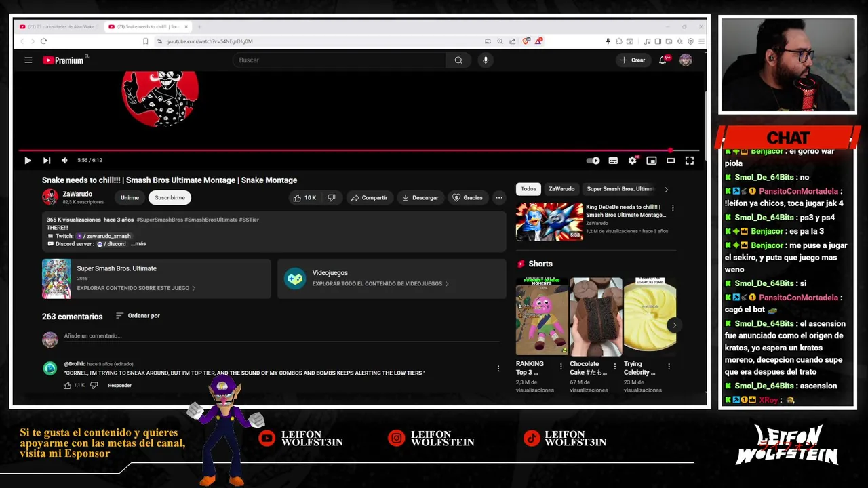Open the ZaWarudo channel avatar

click(x=50, y=197)
